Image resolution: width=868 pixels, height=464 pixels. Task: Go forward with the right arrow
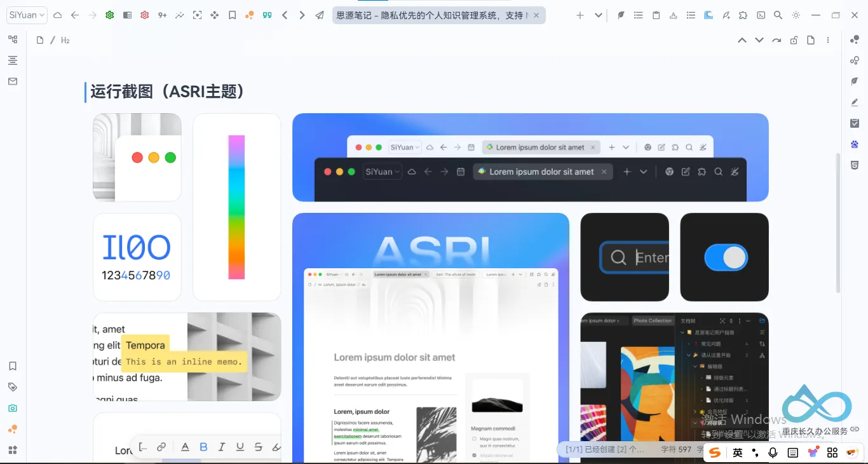point(92,15)
